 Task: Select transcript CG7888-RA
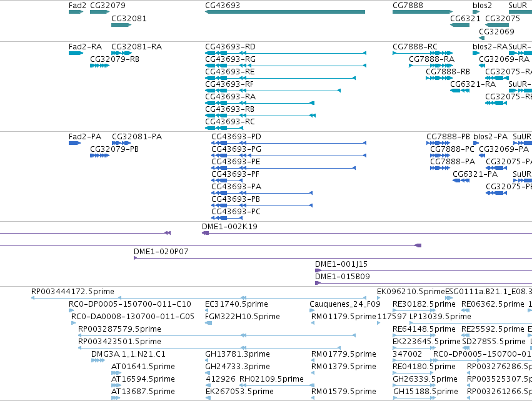[431, 59]
